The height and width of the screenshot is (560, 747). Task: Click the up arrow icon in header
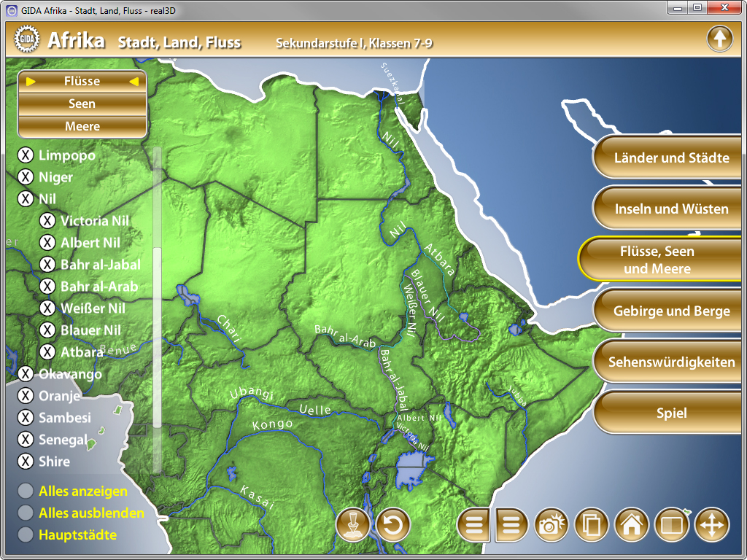click(719, 39)
